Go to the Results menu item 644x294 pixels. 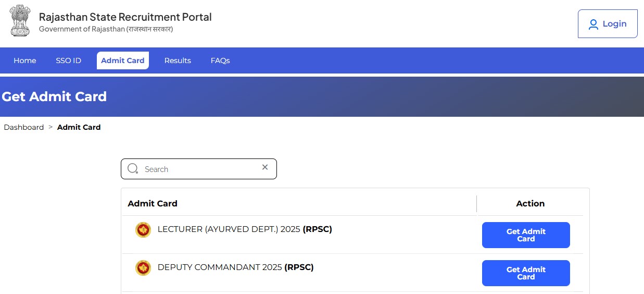(178, 60)
